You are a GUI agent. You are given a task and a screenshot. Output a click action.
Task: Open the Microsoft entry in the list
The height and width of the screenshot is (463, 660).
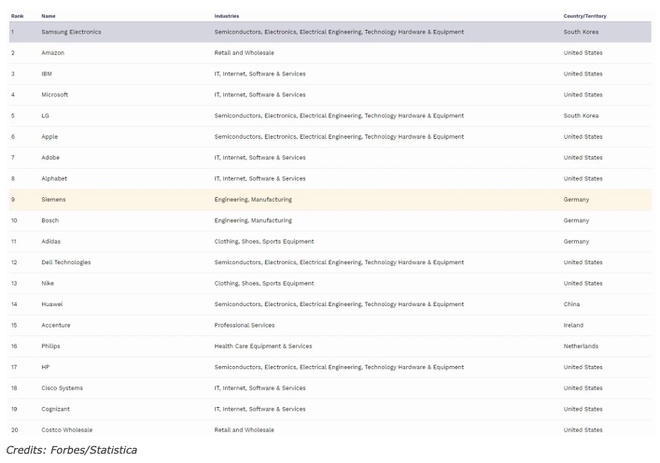(55, 95)
